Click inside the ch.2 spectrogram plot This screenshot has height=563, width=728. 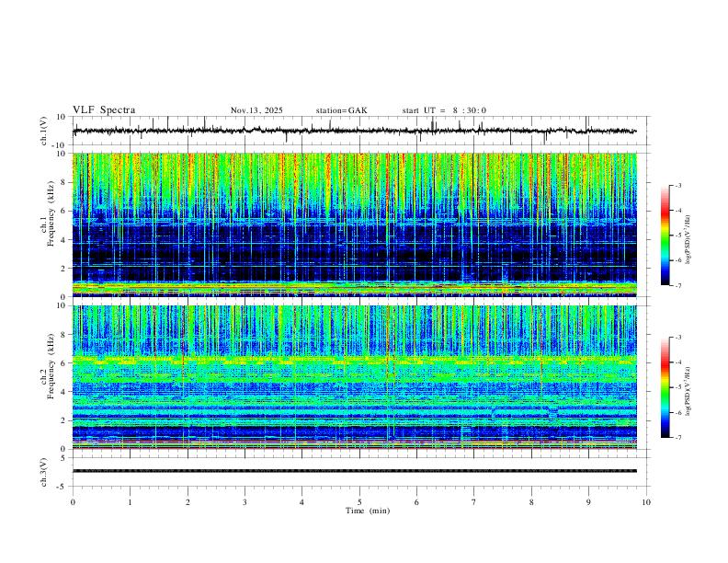pos(354,377)
